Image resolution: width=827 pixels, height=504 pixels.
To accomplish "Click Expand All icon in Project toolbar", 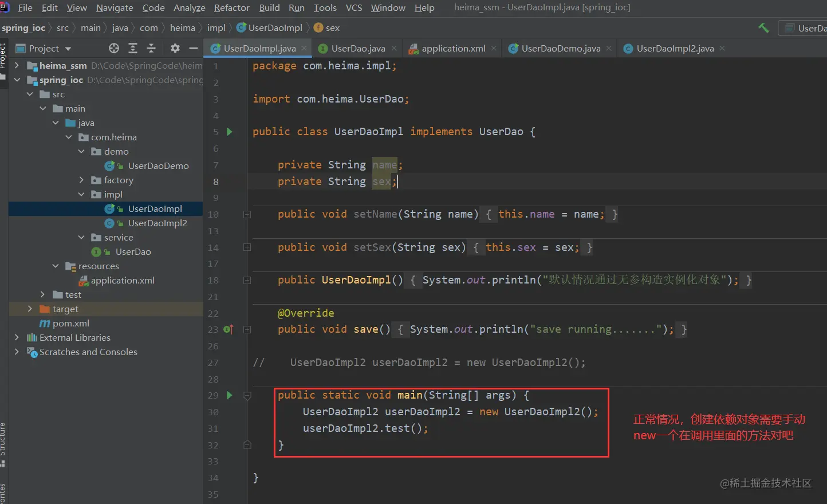I will pos(133,48).
